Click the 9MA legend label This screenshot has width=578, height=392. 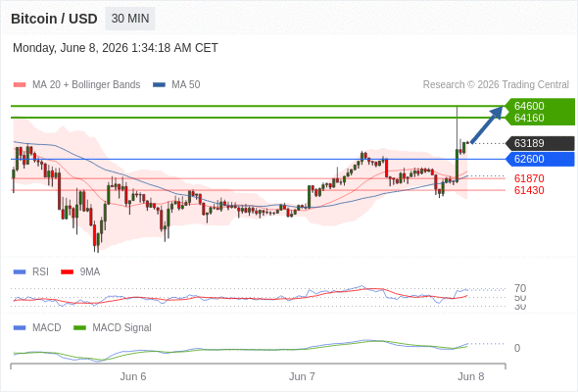[x=90, y=272]
